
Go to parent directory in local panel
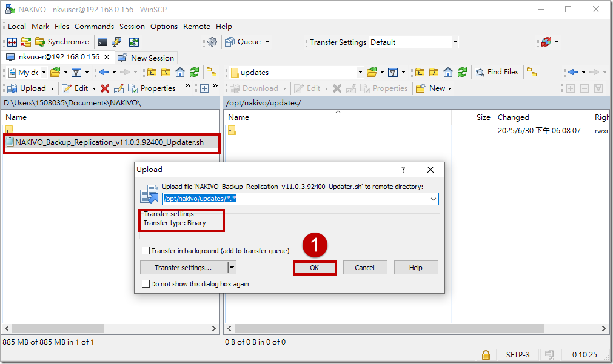click(152, 72)
